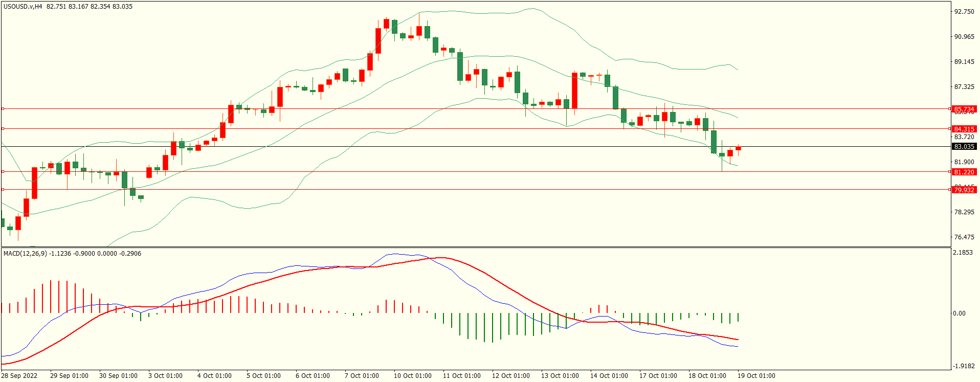Select the red 85.734 price level tag
The height and width of the screenshot is (382, 980).
click(964, 109)
